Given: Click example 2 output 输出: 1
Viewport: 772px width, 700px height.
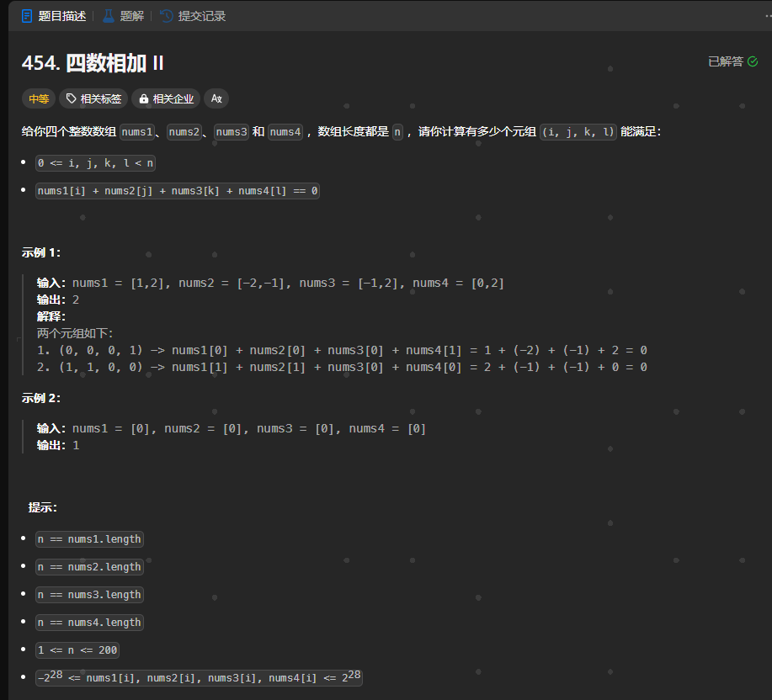Looking at the screenshot, I should [x=58, y=445].
